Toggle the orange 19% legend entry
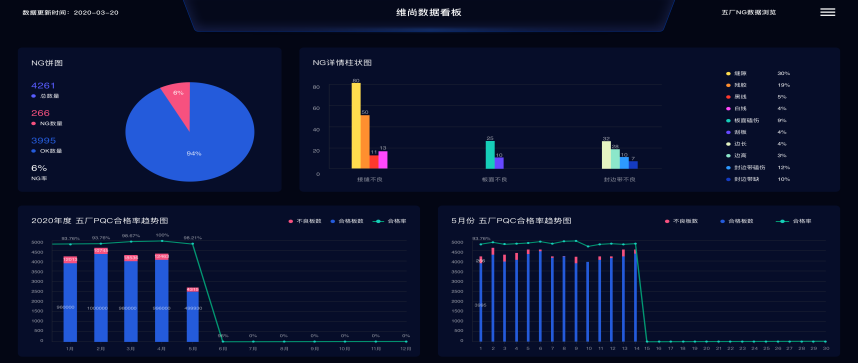Viewport: 859px width, 363px height. [758, 85]
